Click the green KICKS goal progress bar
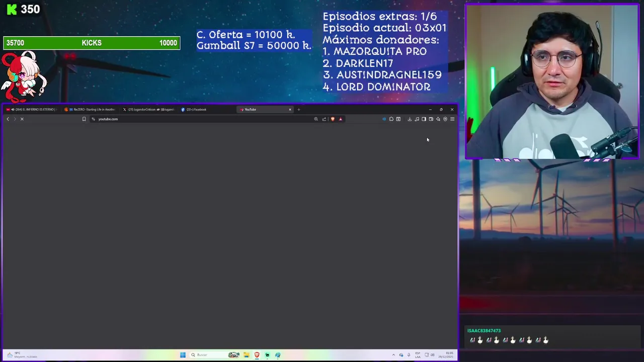This screenshot has height=362, width=644. (x=92, y=43)
